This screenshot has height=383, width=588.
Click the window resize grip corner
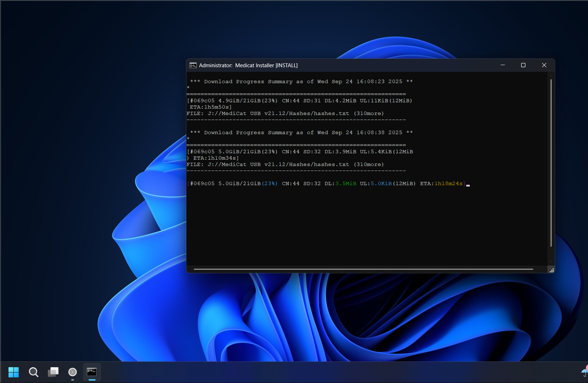551,270
